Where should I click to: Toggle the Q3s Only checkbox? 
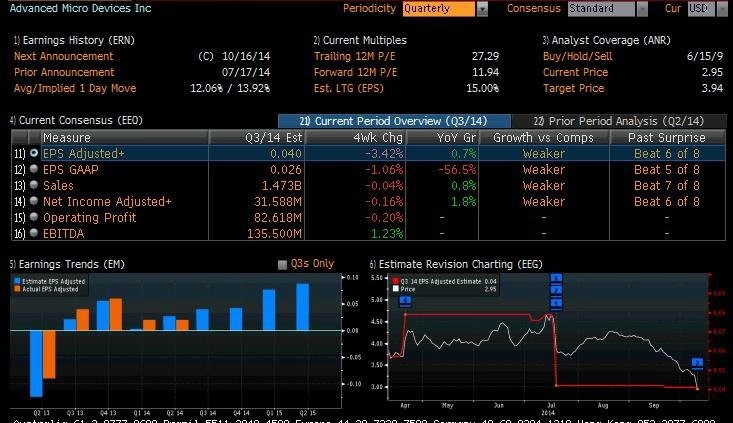(x=282, y=265)
